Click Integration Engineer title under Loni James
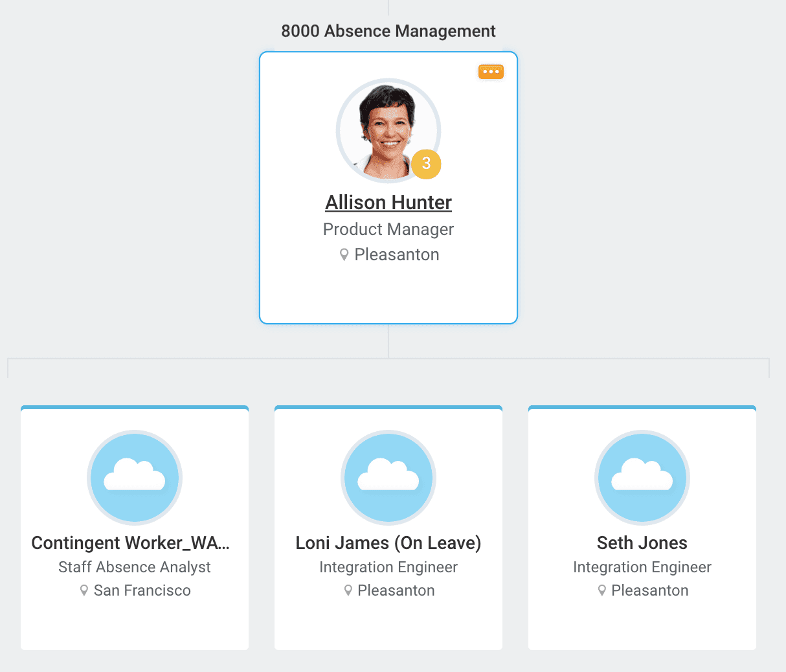 tap(388, 567)
